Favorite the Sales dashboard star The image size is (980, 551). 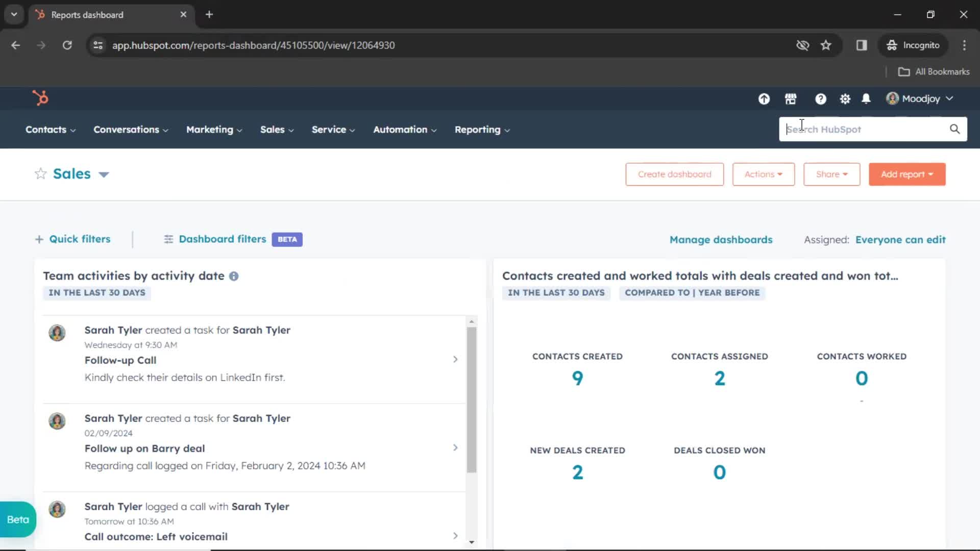point(41,173)
